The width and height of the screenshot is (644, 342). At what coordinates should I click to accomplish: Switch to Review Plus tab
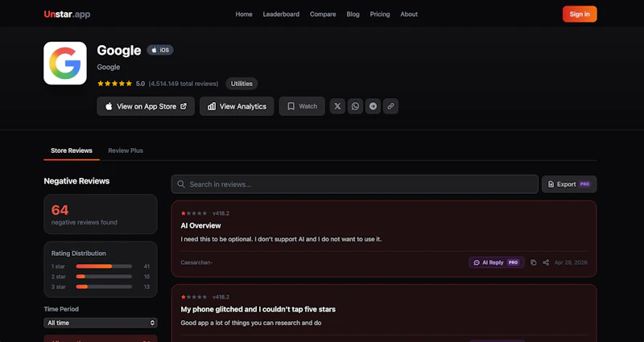126,150
